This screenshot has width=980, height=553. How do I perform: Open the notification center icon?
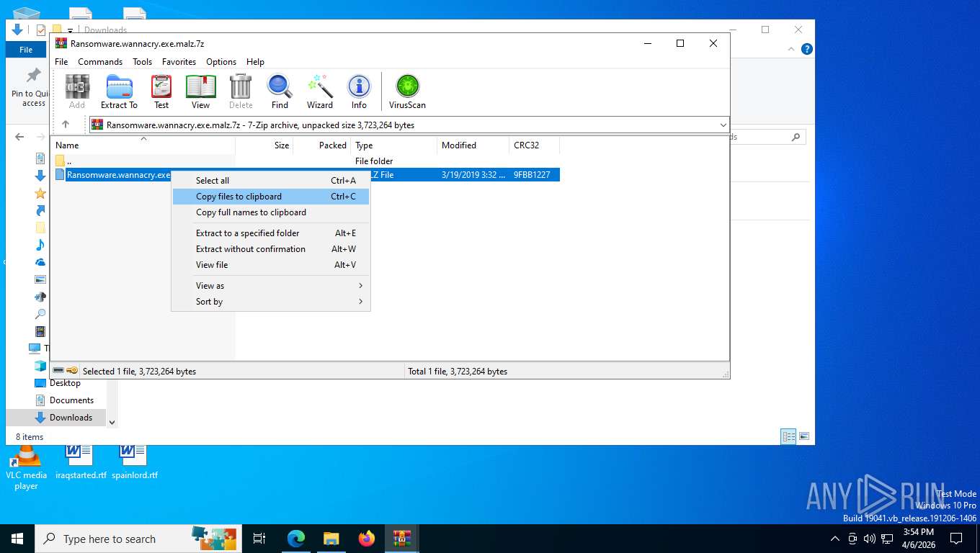[x=956, y=539]
